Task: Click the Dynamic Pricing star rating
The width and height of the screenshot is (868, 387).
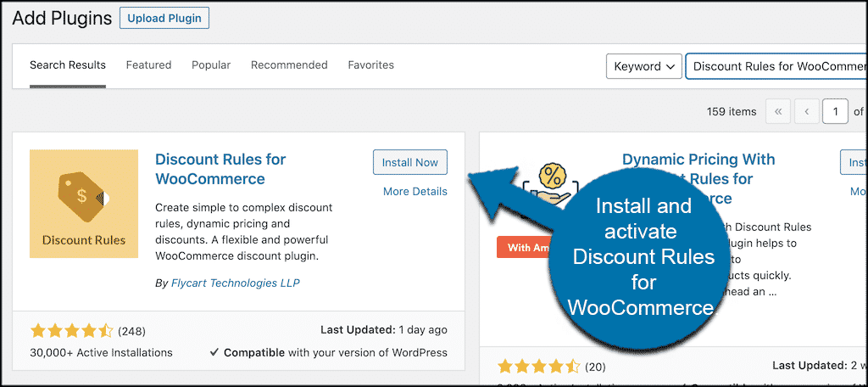Action: click(x=538, y=367)
